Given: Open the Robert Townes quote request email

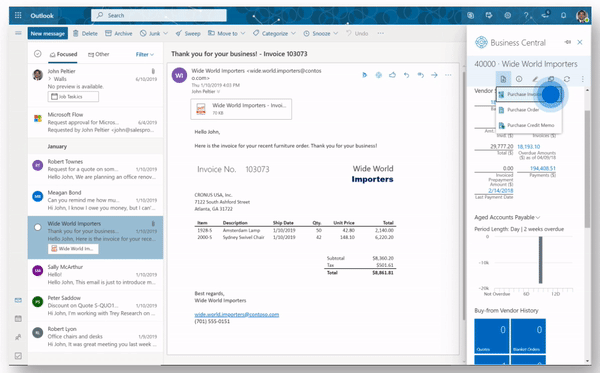Looking at the screenshot, I should [x=95, y=169].
